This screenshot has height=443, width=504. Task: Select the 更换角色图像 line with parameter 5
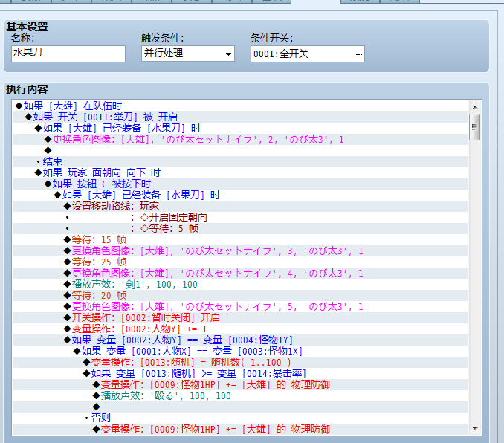pyautogui.click(x=240, y=306)
